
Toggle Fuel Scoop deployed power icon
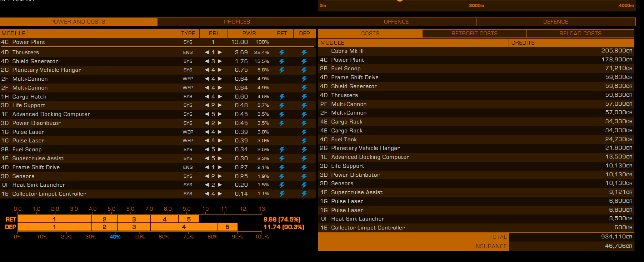click(304, 150)
